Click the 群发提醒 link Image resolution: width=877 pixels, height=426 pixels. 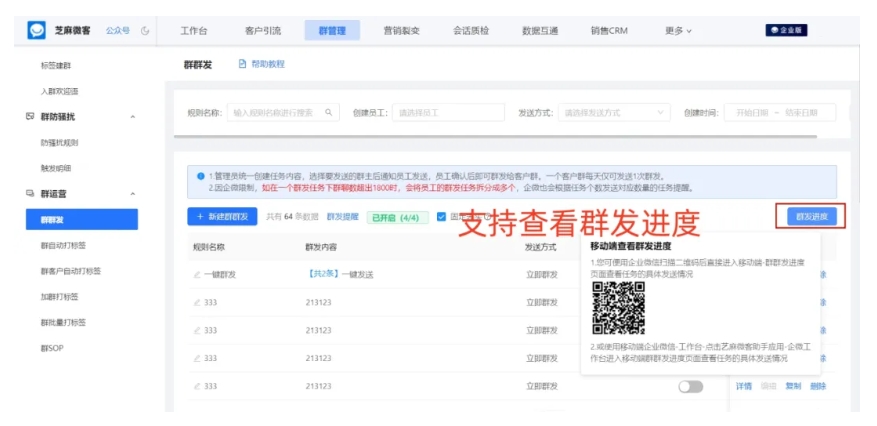coord(342,216)
